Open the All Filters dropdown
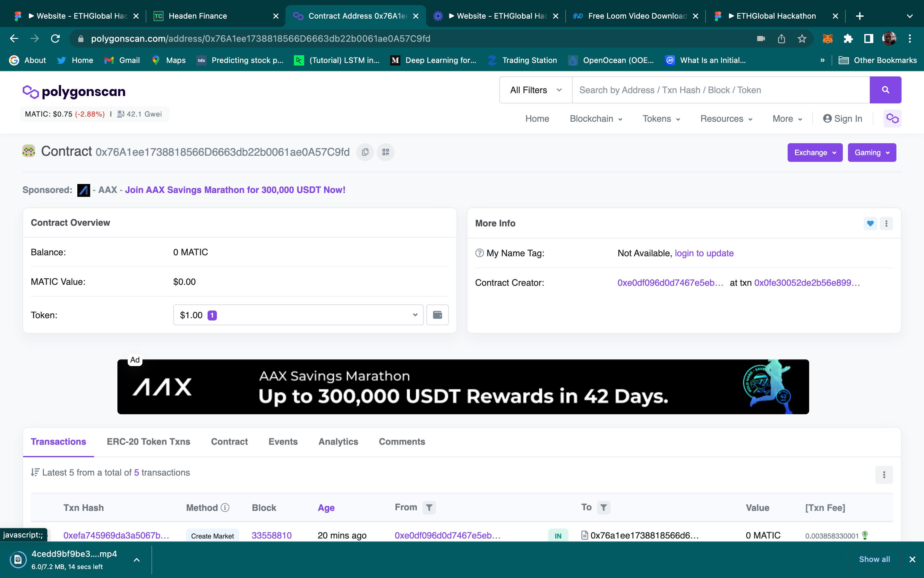The width and height of the screenshot is (924, 578). pos(536,90)
